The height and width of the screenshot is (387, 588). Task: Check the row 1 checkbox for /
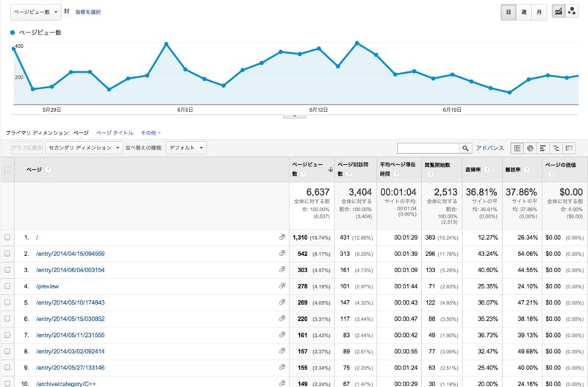point(7,237)
